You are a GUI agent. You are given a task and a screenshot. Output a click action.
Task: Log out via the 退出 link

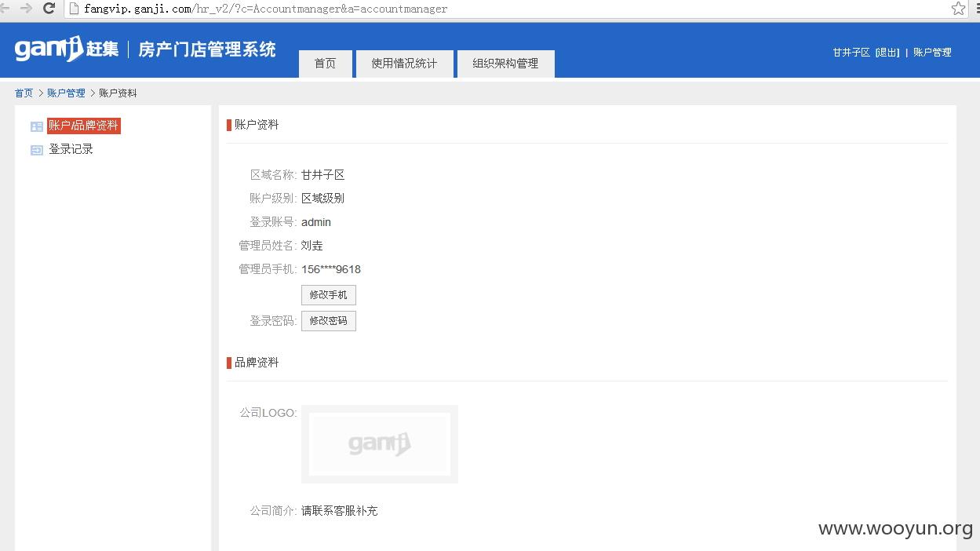click(887, 53)
